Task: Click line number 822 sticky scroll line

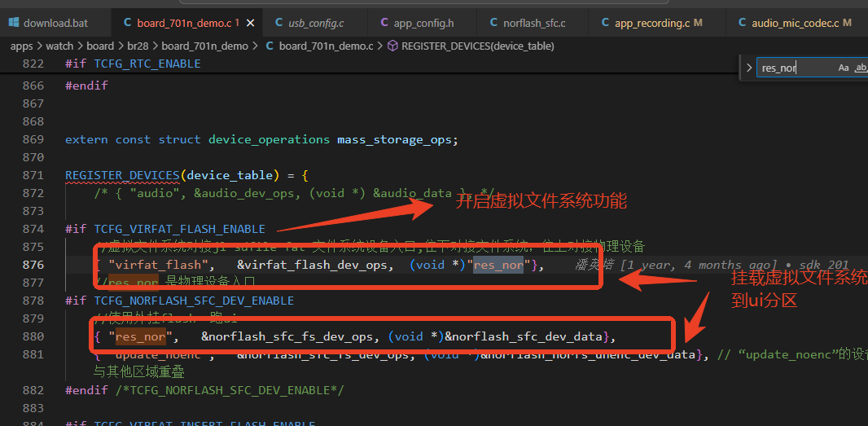Action: coord(33,64)
